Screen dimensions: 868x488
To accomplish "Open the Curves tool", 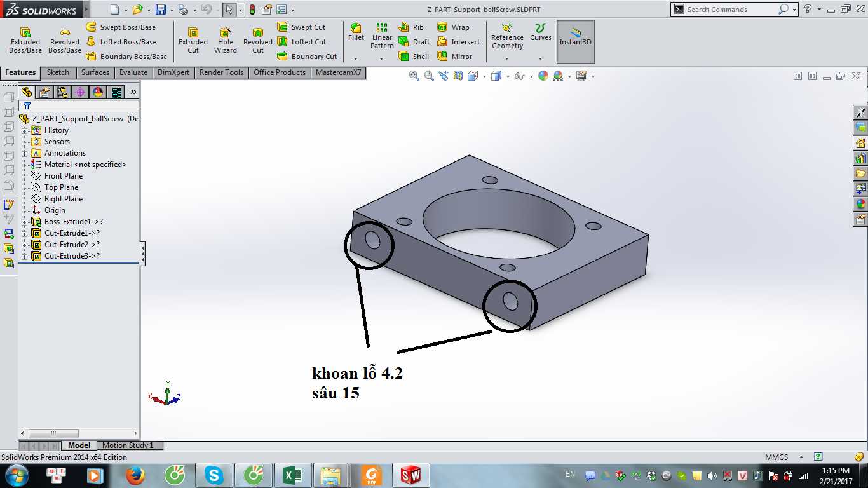I will coord(541,32).
